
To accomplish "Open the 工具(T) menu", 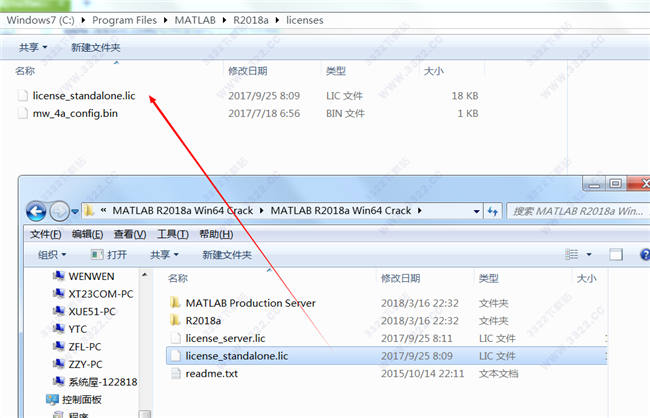I will pos(173,234).
